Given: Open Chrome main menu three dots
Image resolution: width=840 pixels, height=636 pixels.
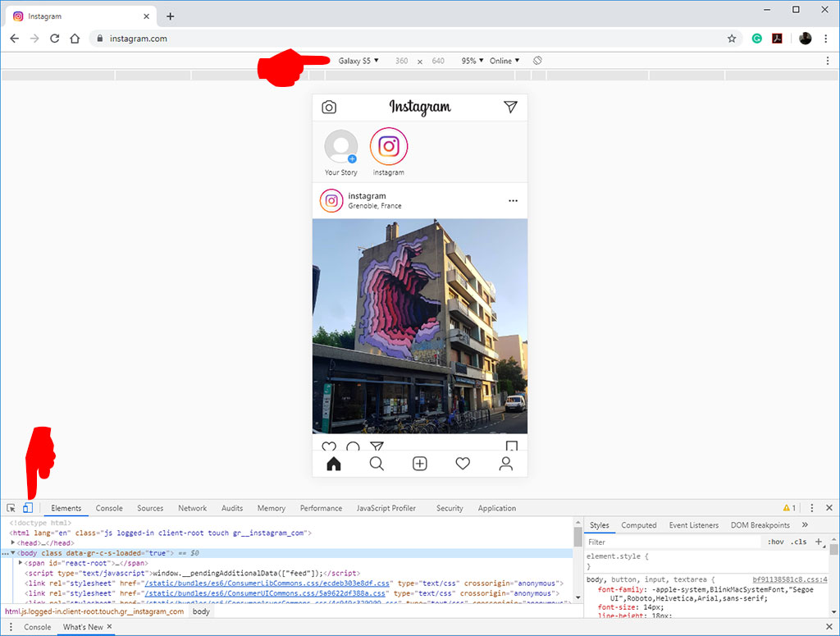Looking at the screenshot, I should coord(825,39).
